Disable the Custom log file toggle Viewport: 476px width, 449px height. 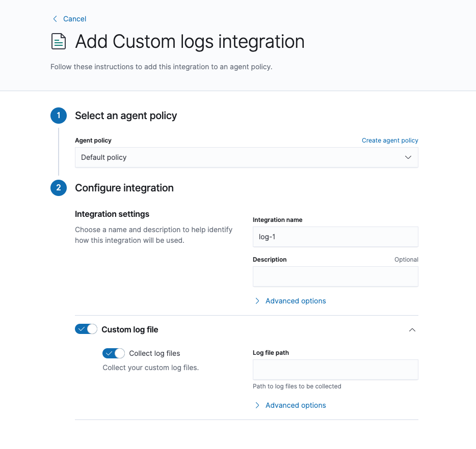(x=86, y=329)
